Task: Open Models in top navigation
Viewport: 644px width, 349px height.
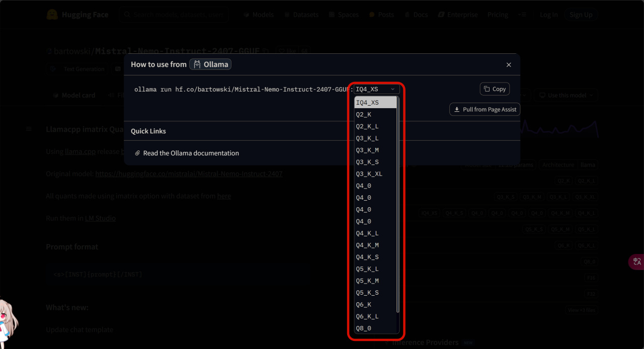Action: click(259, 15)
